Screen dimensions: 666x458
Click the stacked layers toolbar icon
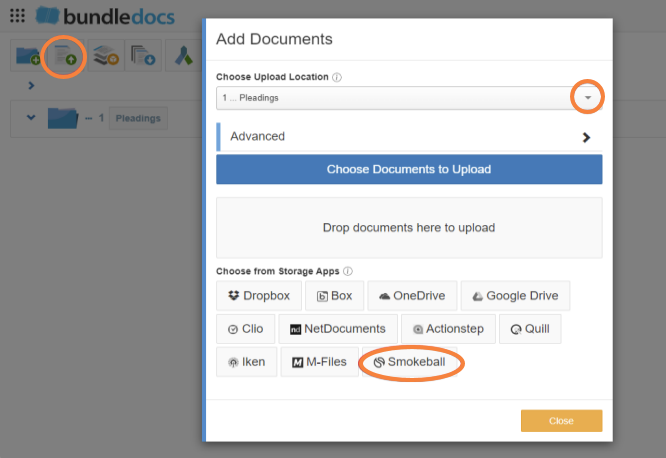click(106, 56)
